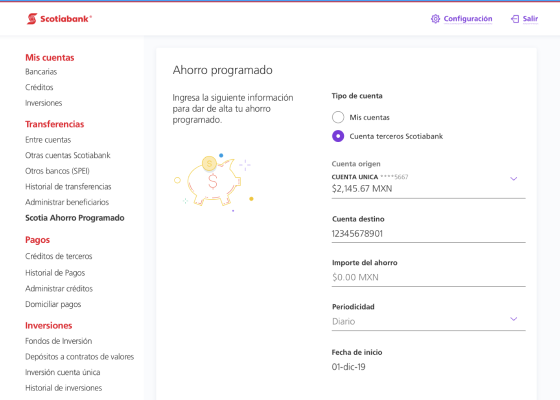Viewport: 560px width, 400px height.
Task: Click the Salir link text
Action: pyautogui.click(x=530, y=19)
